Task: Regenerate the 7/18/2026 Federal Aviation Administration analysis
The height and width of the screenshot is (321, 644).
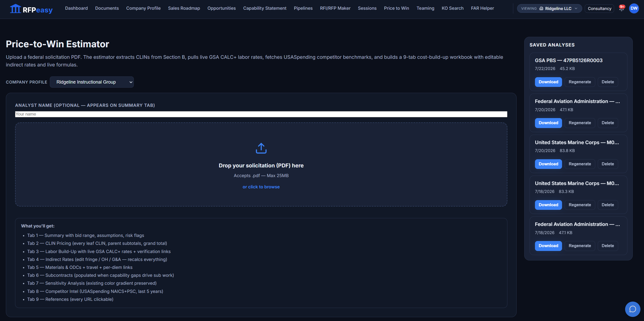Action: [x=580, y=246]
